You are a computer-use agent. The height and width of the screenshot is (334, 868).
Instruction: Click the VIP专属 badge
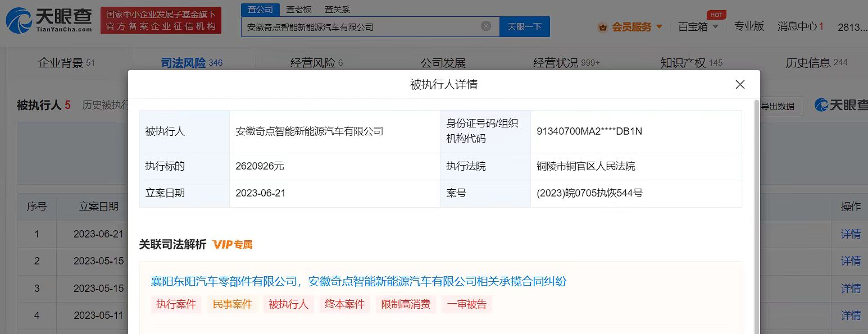[x=233, y=245]
